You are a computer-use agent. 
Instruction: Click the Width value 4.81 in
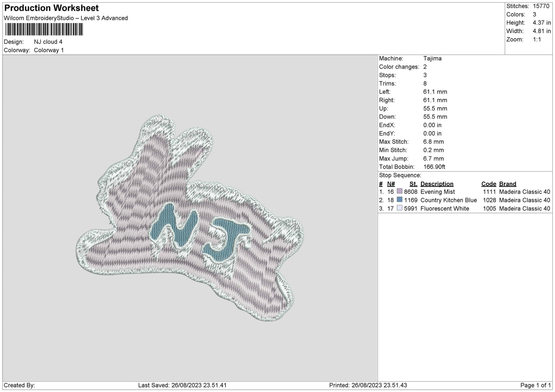(x=542, y=31)
